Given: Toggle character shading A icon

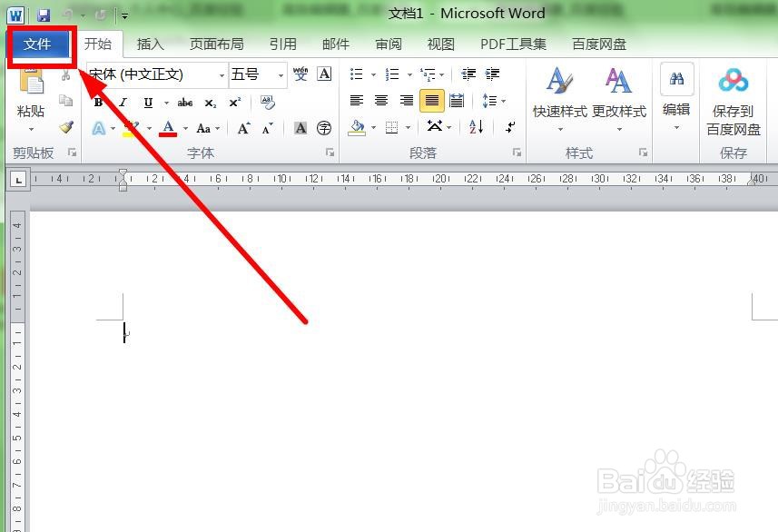Looking at the screenshot, I should (x=300, y=128).
